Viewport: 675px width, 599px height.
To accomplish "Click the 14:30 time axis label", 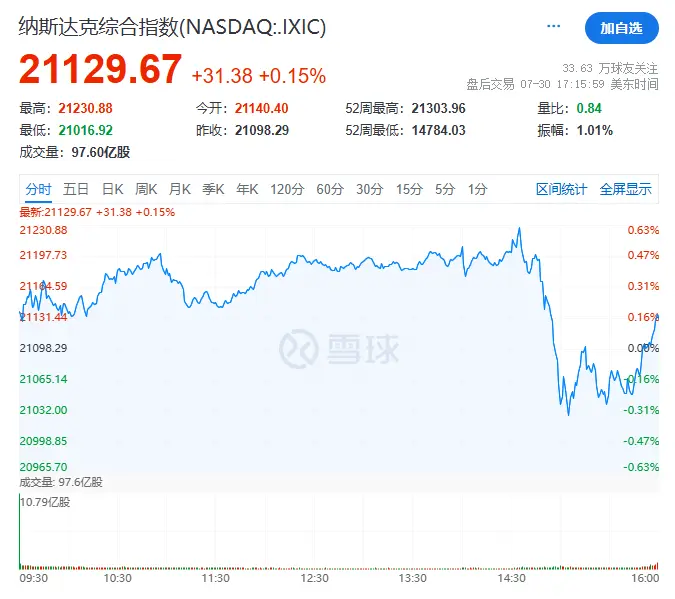I will (x=511, y=578).
